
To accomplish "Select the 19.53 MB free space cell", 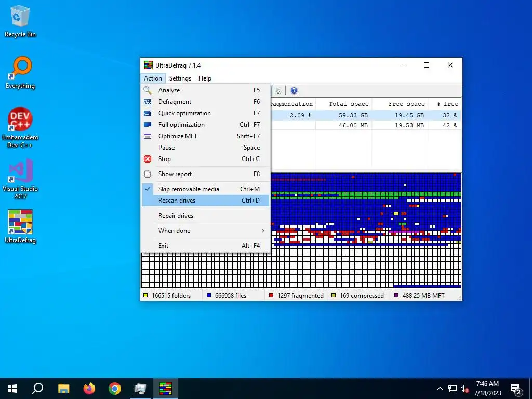I will [x=409, y=125].
